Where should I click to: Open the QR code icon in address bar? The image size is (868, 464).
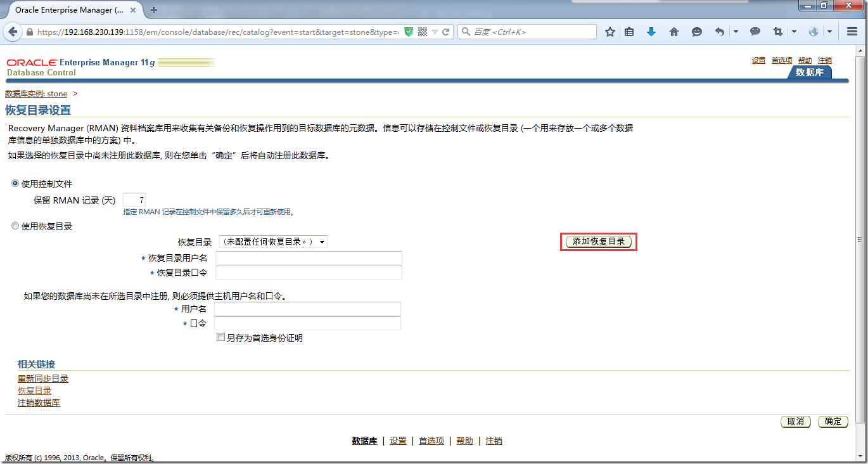pos(423,32)
